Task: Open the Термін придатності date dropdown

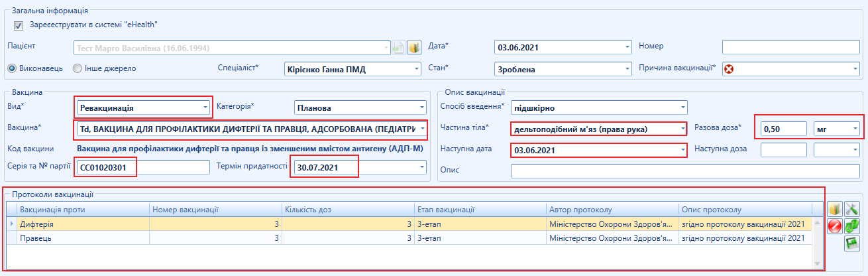Action: (421, 167)
